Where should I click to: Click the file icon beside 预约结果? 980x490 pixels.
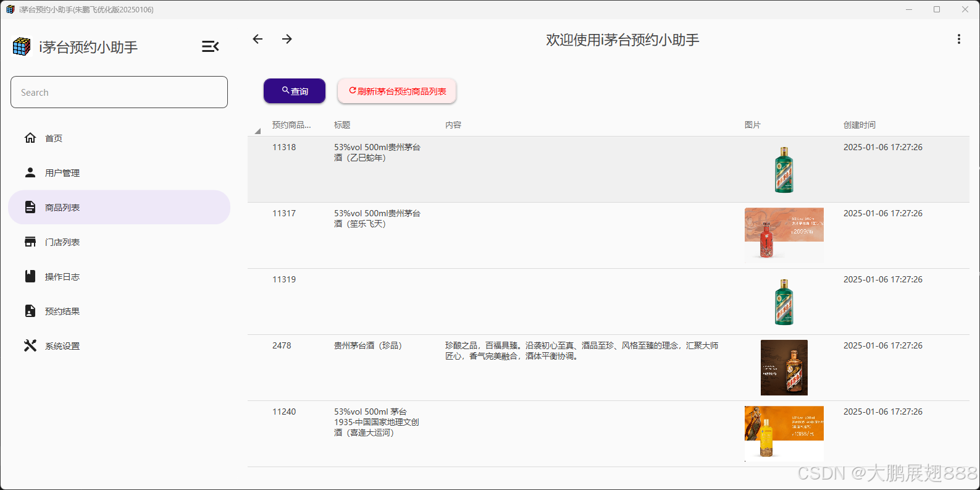pos(30,311)
